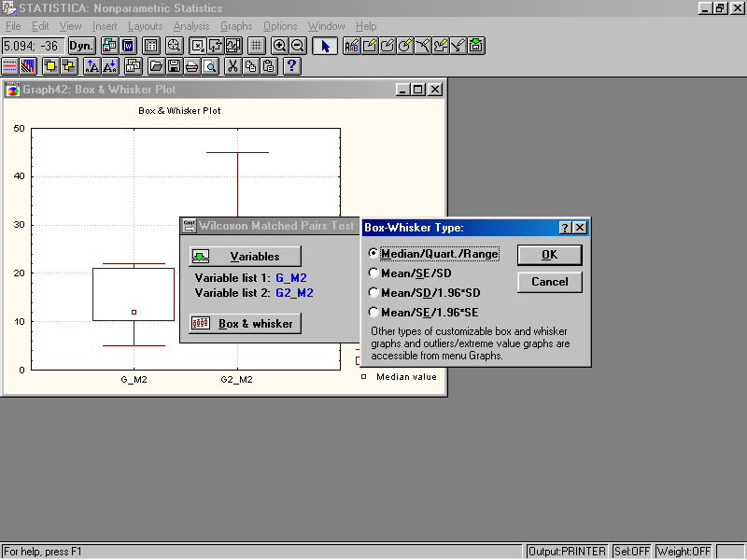
Task: Open the Analysis menu
Action: (191, 26)
